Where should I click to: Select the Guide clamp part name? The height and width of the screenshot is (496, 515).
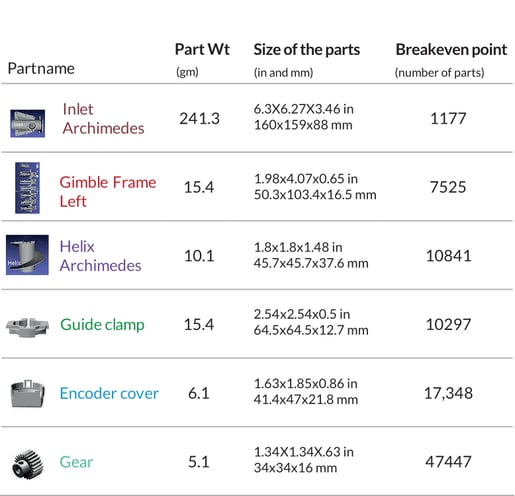coord(102,325)
